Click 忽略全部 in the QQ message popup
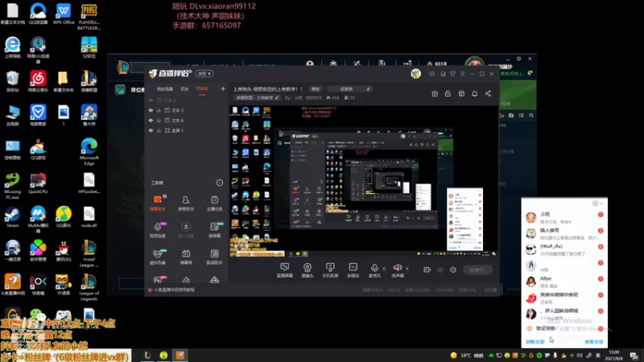644x362 pixels. coord(535,341)
